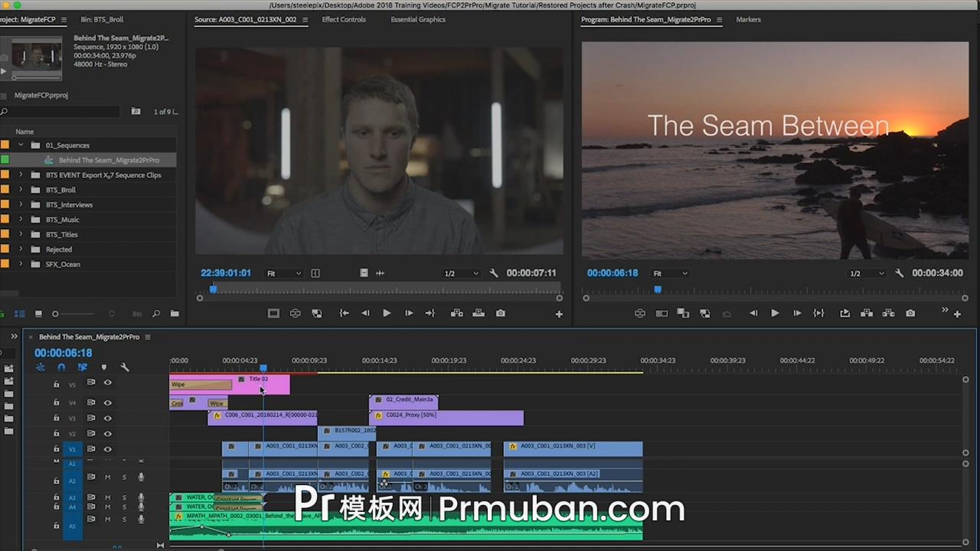The height and width of the screenshot is (551, 980).
Task: Solo the A3 audio track
Action: tap(125, 497)
